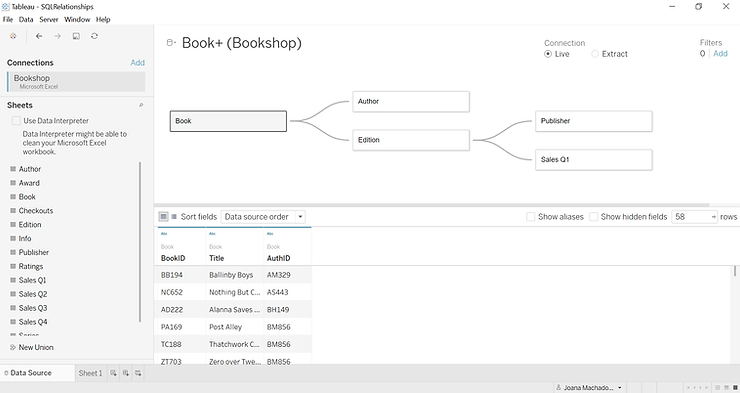This screenshot has height=393, width=740.
Task: Select the Ratings sheet in the list
Action: click(x=31, y=266)
